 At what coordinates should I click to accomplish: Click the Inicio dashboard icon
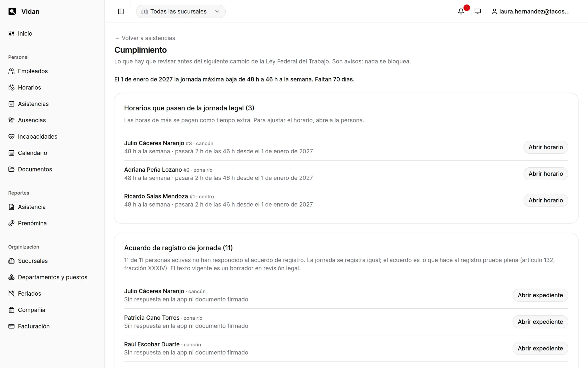coord(11,34)
